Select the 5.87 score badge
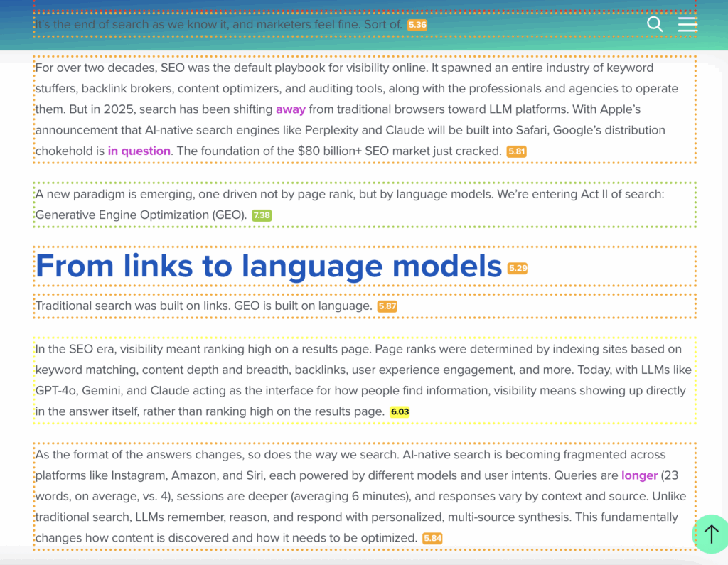The width and height of the screenshot is (728, 565). point(387,306)
